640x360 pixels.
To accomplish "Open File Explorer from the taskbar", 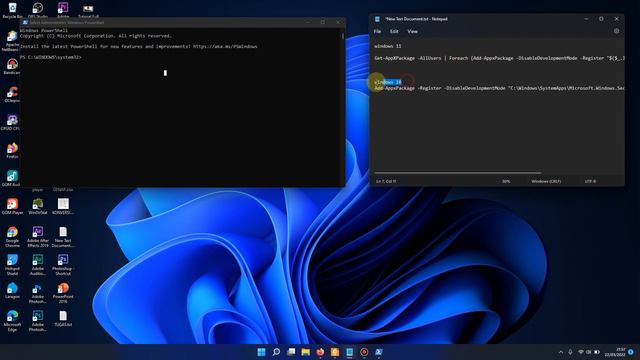I will [x=306, y=352].
